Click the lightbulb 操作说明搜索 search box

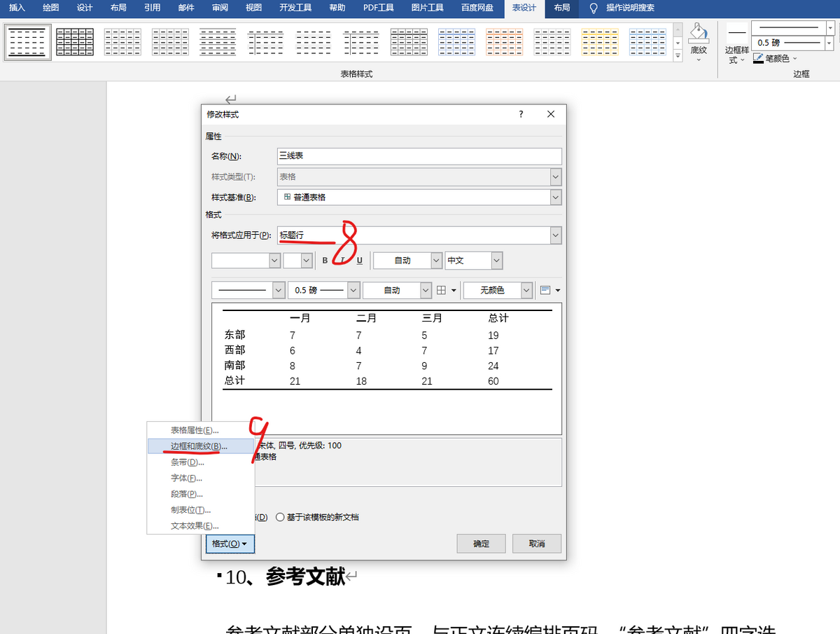click(622, 8)
